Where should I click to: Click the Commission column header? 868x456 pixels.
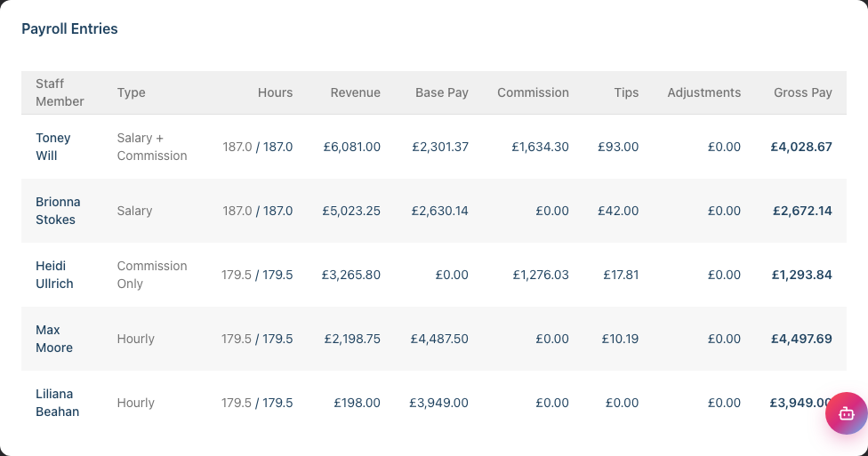pyautogui.click(x=533, y=92)
